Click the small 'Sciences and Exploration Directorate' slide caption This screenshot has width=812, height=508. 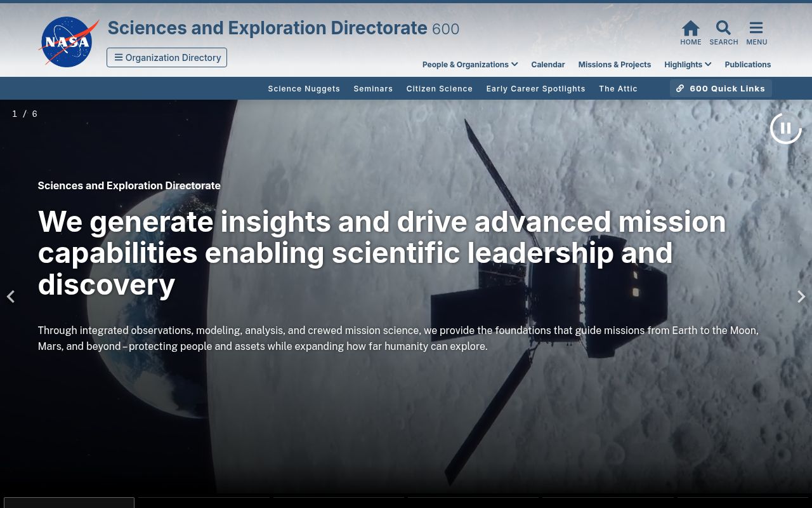point(129,185)
